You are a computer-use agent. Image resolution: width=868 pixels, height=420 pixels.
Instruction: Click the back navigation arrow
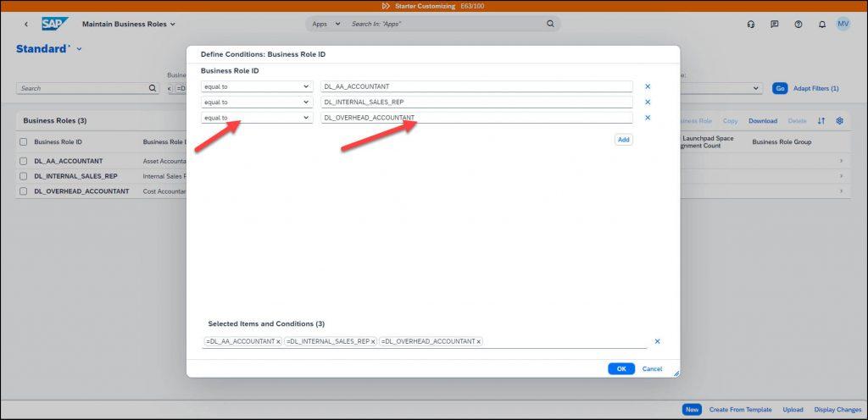click(26, 25)
